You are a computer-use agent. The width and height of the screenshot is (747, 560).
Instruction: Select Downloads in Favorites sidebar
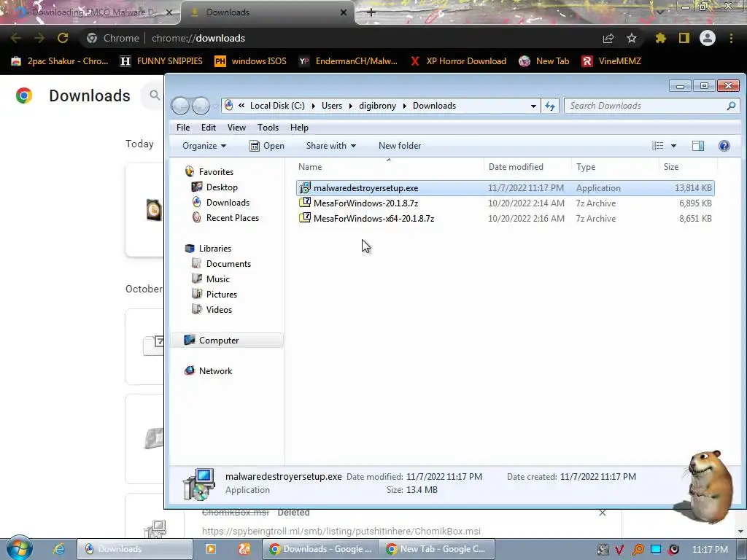(228, 203)
